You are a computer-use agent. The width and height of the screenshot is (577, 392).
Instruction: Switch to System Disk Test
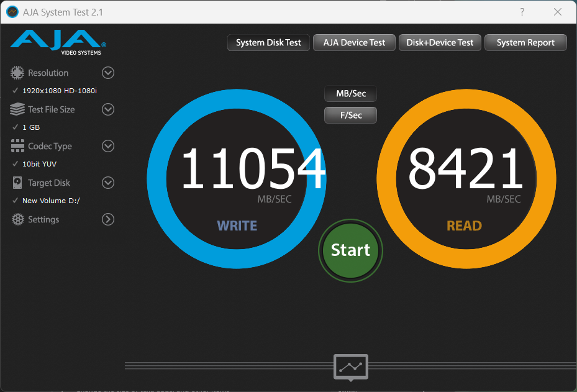(269, 43)
